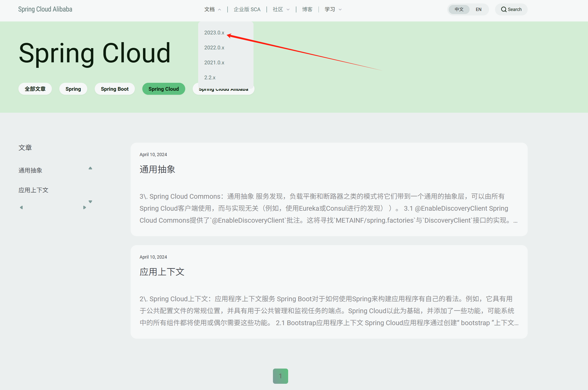Open 通用抽象 in the sidebar list
Viewport: 588px width, 390px height.
30,170
